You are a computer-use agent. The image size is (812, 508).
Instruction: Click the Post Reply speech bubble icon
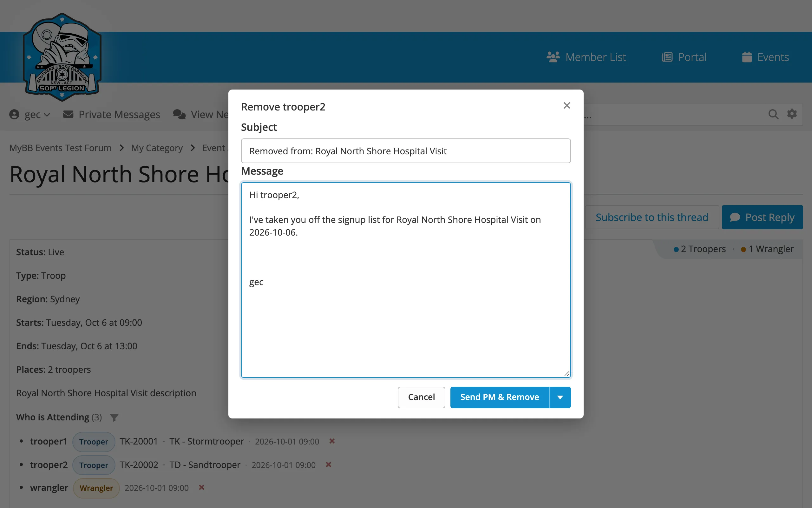(x=735, y=217)
